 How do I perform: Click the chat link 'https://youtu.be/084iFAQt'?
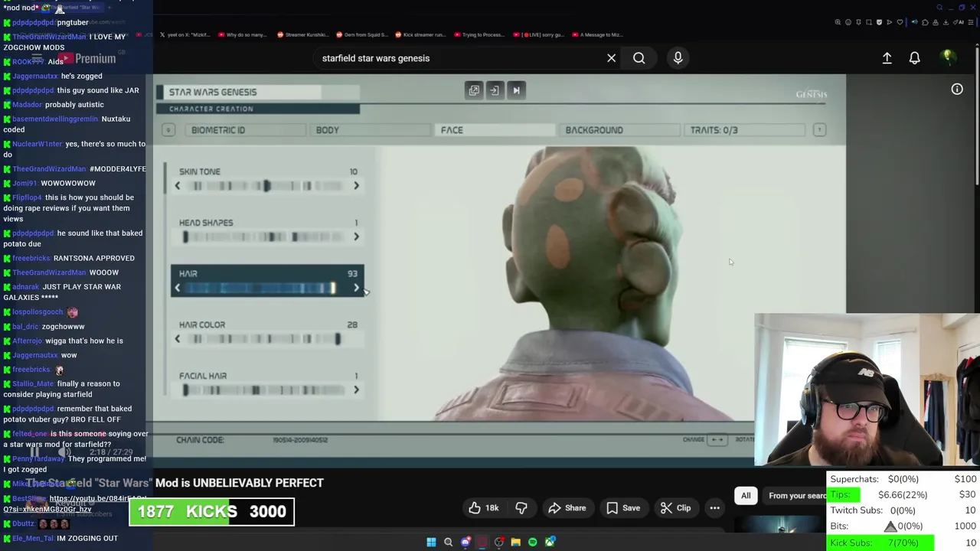(x=98, y=498)
